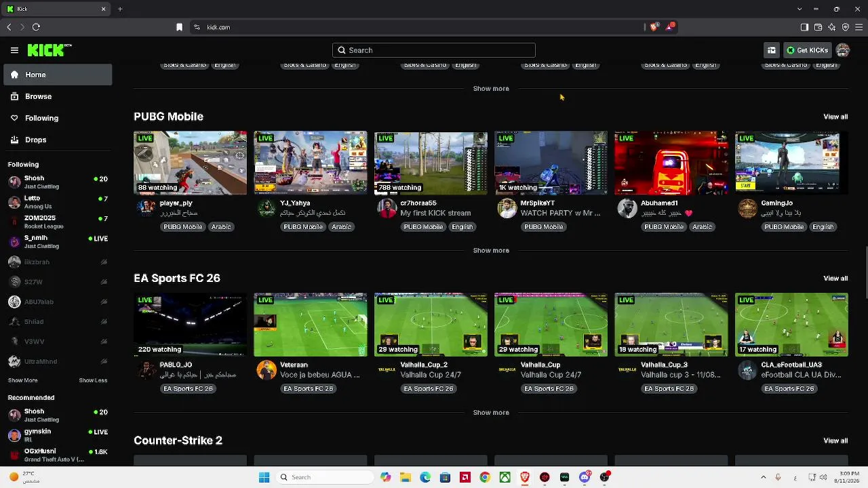Go to the Home sidebar item

[x=58, y=75]
